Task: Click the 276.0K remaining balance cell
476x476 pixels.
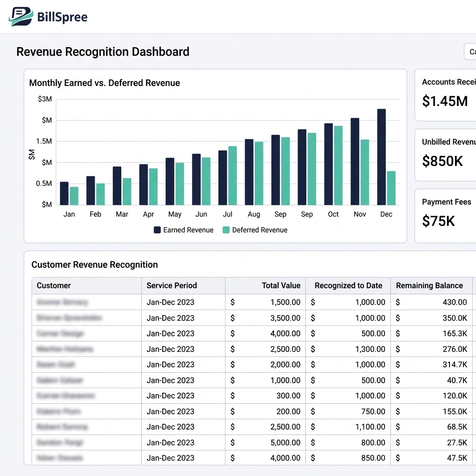Action: tap(431, 349)
